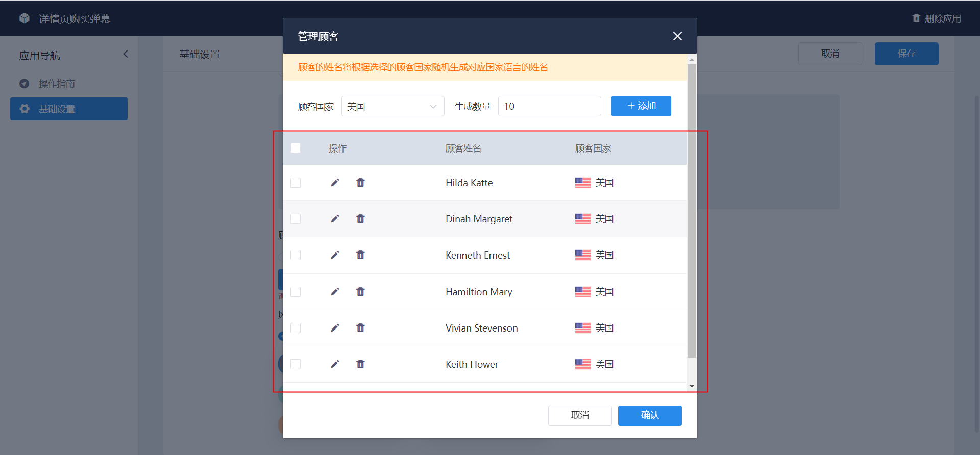Check the box for Kenneth Ernest

pyautogui.click(x=296, y=255)
